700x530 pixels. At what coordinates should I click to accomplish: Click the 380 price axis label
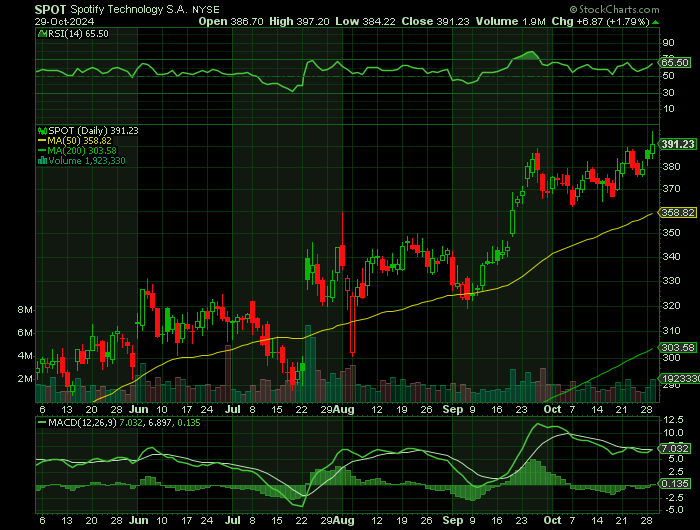pyautogui.click(x=671, y=167)
